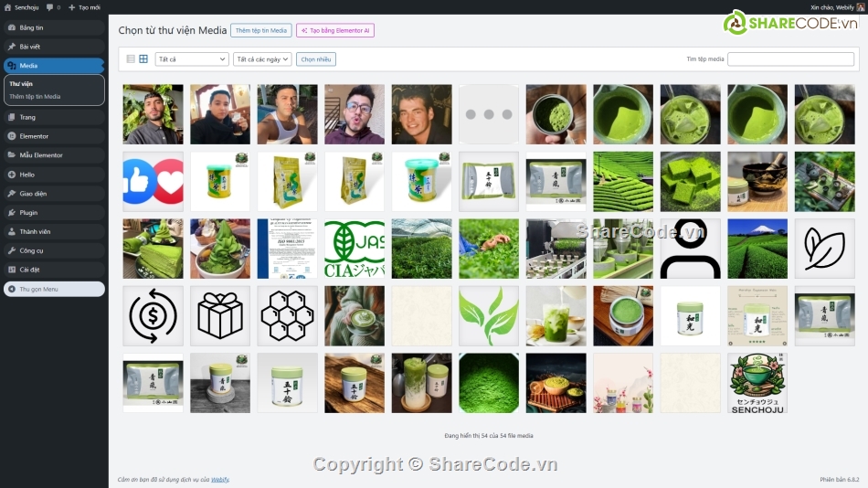This screenshot has width=868, height=488.
Task: Select the leaf outline icon thumbnail
Action: point(825,249)
